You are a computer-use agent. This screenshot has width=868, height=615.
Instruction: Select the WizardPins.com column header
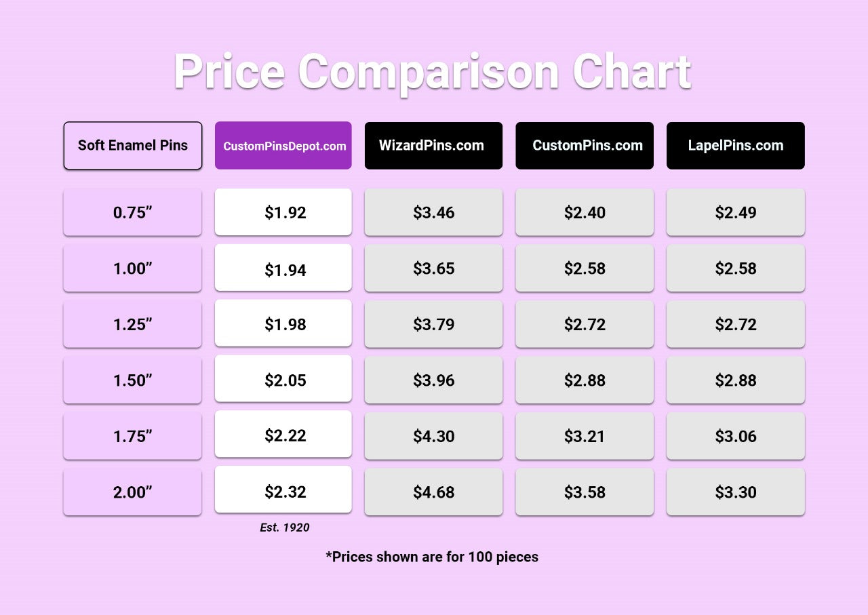433,146
